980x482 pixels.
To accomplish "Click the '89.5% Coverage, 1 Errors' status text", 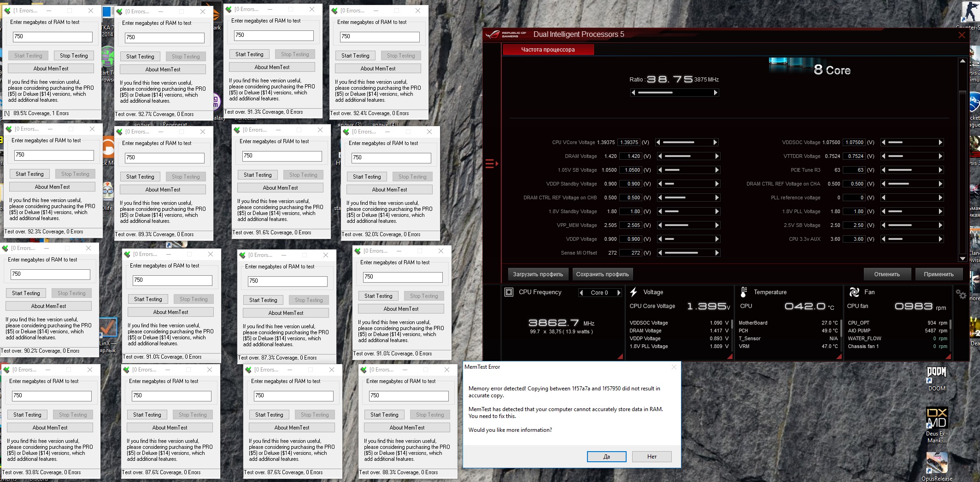I will [41, 113].
